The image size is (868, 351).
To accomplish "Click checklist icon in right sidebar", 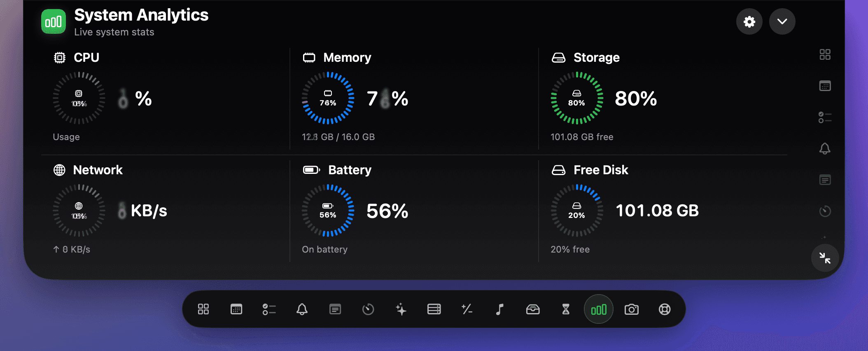I will [825, 117].
